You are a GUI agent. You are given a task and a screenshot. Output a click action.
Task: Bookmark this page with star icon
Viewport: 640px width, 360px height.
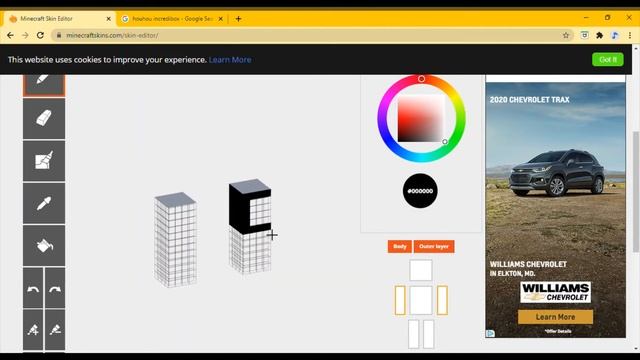[x=566, y=36]
